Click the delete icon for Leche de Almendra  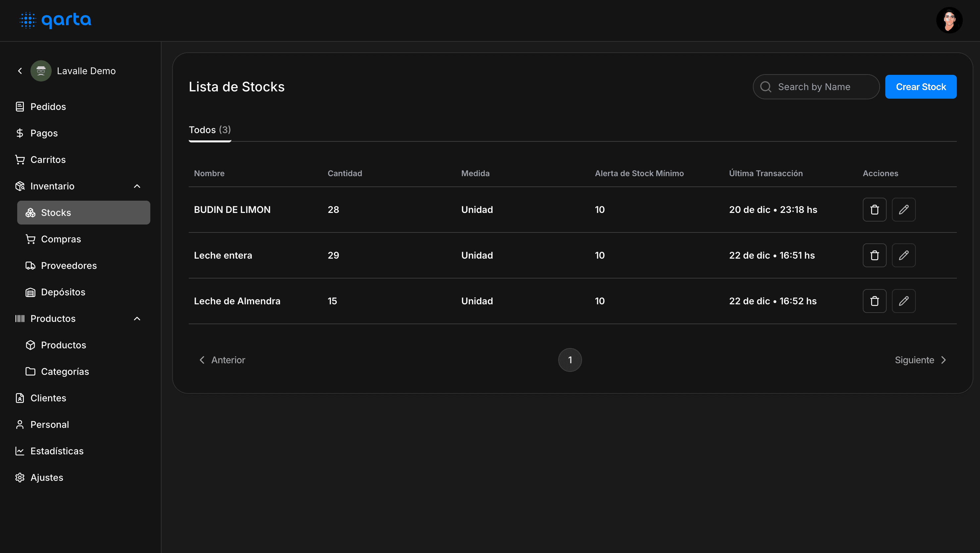click(x=874, y=301)
